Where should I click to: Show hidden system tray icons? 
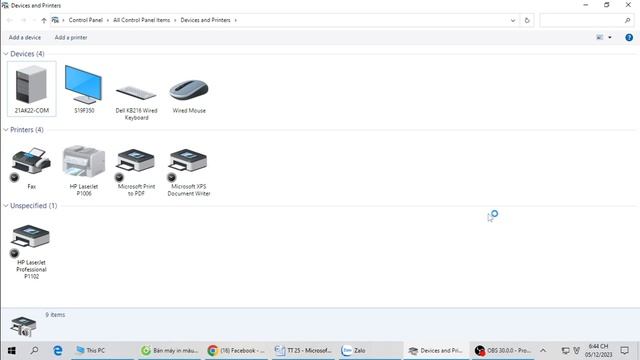543,351
